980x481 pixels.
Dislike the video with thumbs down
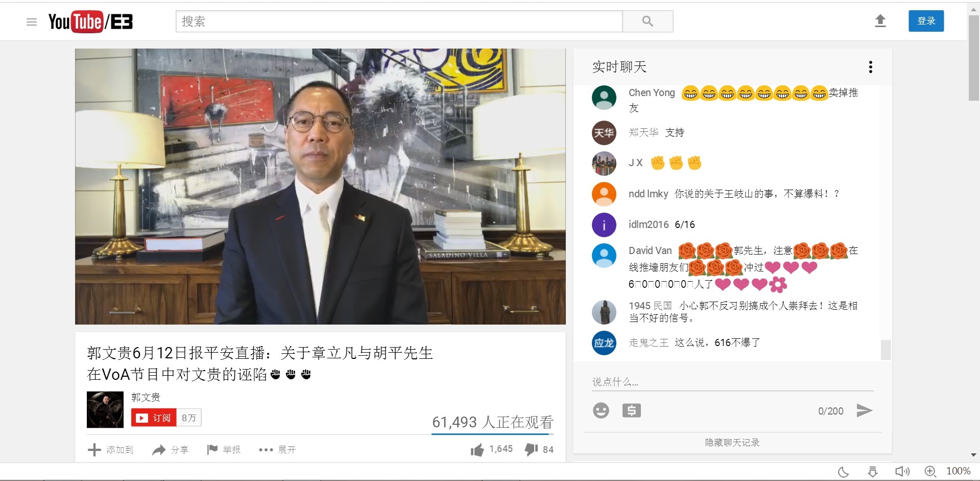tap(531, 450)
